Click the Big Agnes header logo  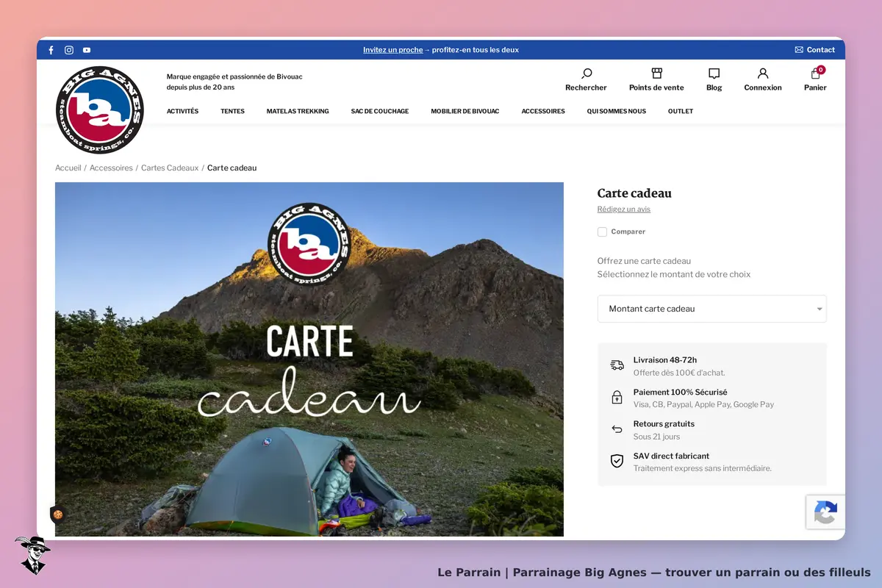click(99, 110)
